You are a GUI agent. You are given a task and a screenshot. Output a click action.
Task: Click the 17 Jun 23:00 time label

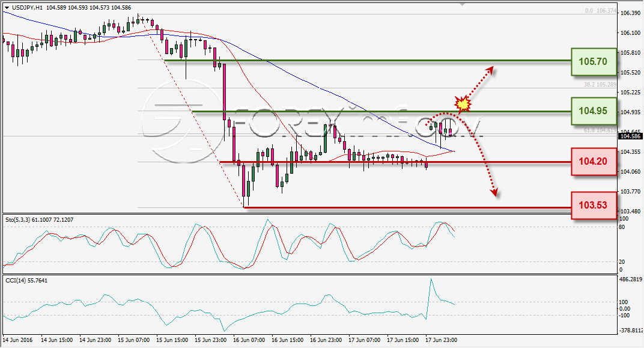[x=442, y=340]
